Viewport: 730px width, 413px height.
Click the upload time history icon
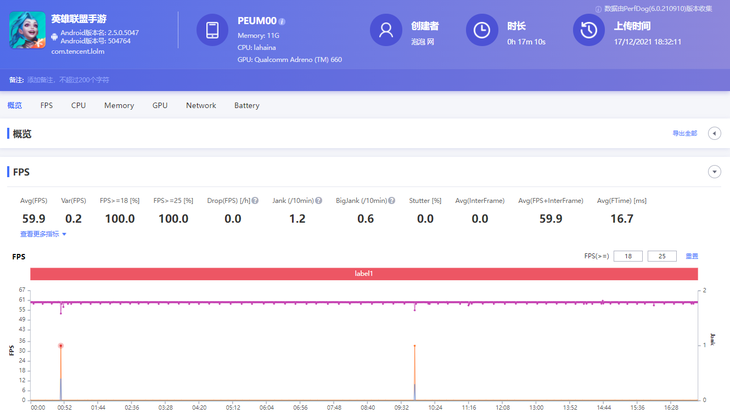click(x=588, y=30)
